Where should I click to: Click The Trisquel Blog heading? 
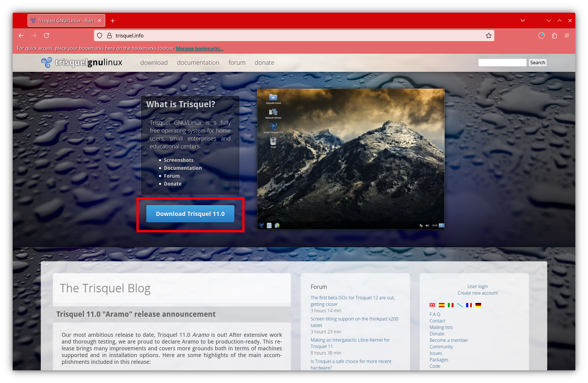click(105, 288)
